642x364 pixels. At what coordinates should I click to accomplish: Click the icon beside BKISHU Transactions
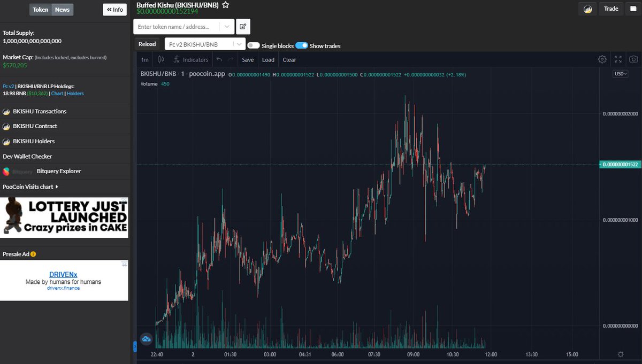(x=6, y=112)
